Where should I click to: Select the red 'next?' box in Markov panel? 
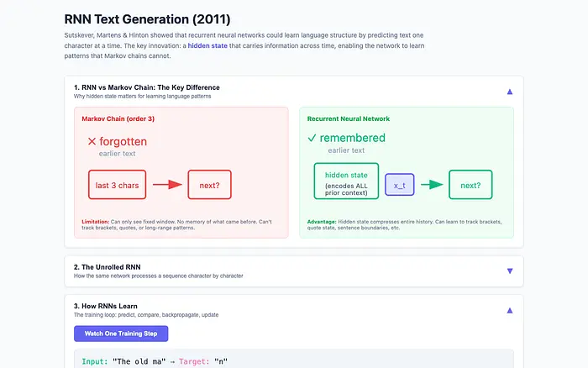point(209,185)
